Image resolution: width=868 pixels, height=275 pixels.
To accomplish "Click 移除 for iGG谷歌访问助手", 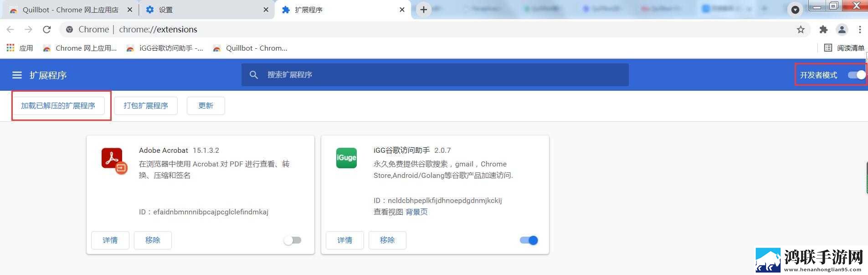I will [387, 240].
